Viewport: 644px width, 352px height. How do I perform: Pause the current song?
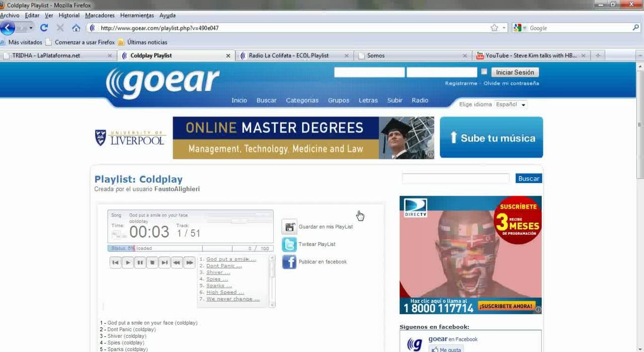coord(140,262)
